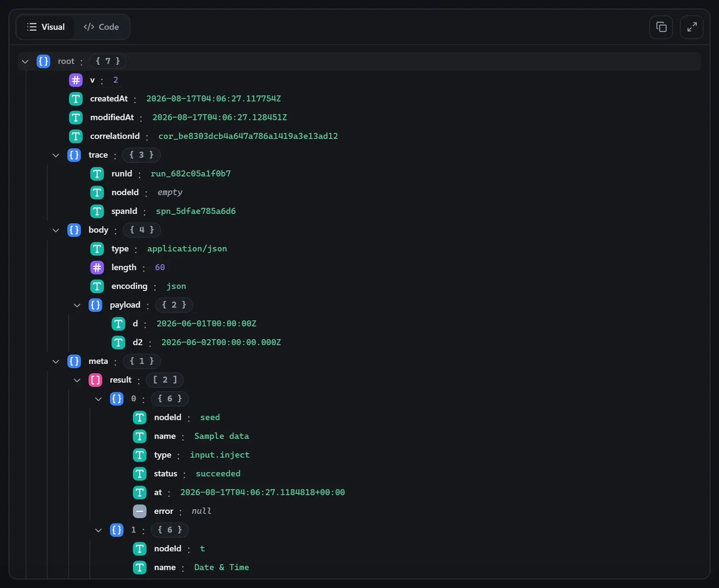
Task: Select the at value 2026-08-17T04:06:27.1184818+00:00
Action: (262, 493)
